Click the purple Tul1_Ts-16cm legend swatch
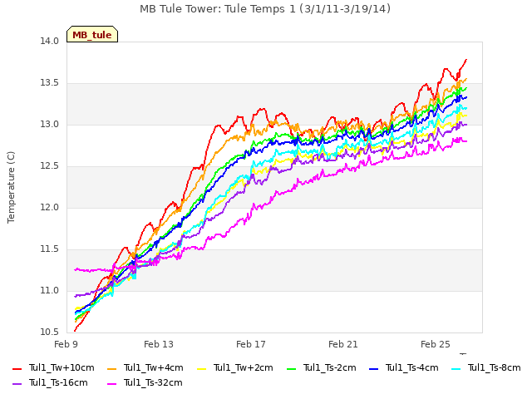532x399 pixels. pyautogui.click(x=17, y=383)
